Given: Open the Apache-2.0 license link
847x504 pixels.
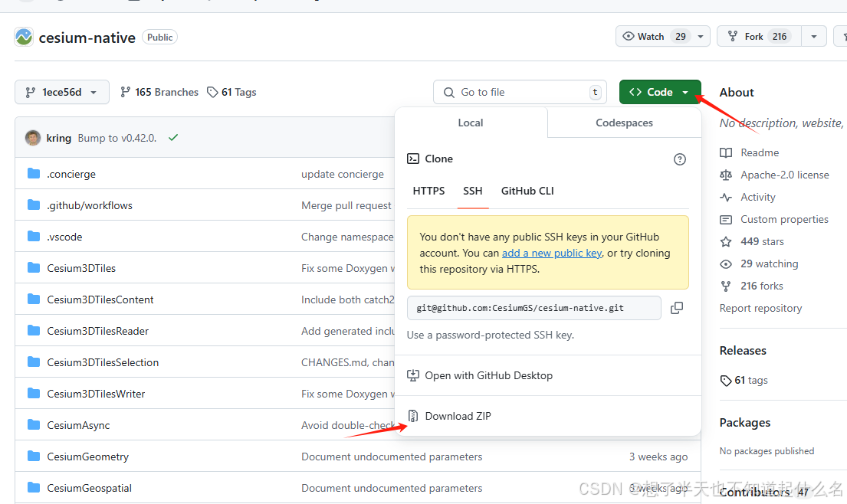Looking at the screenshot, I should pyautogui.click(x=784, y=175).
